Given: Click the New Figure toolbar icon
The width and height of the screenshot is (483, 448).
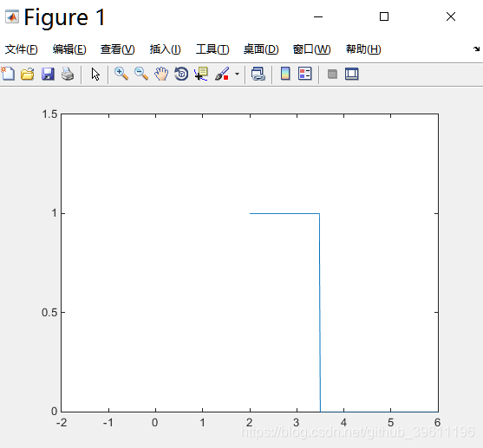Looking at the screenshot, I should (8, 74).
